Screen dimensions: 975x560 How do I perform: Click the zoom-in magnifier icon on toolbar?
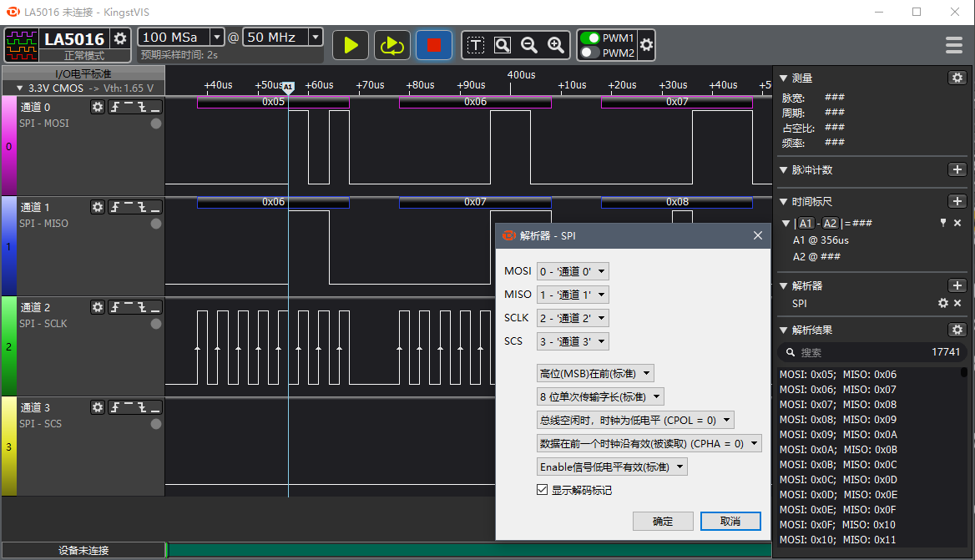[556, 45]
